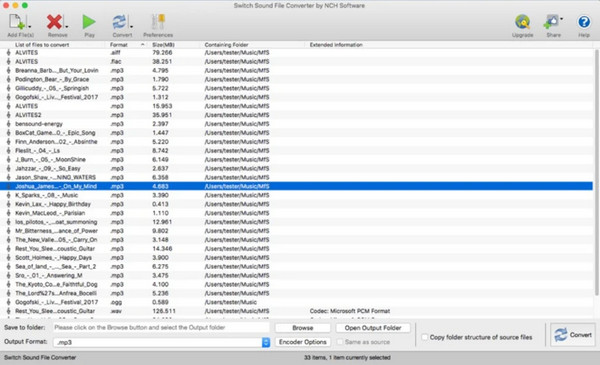Sort the list by Size(MB) column
600x365 pixels.
[x=163, y=45]
